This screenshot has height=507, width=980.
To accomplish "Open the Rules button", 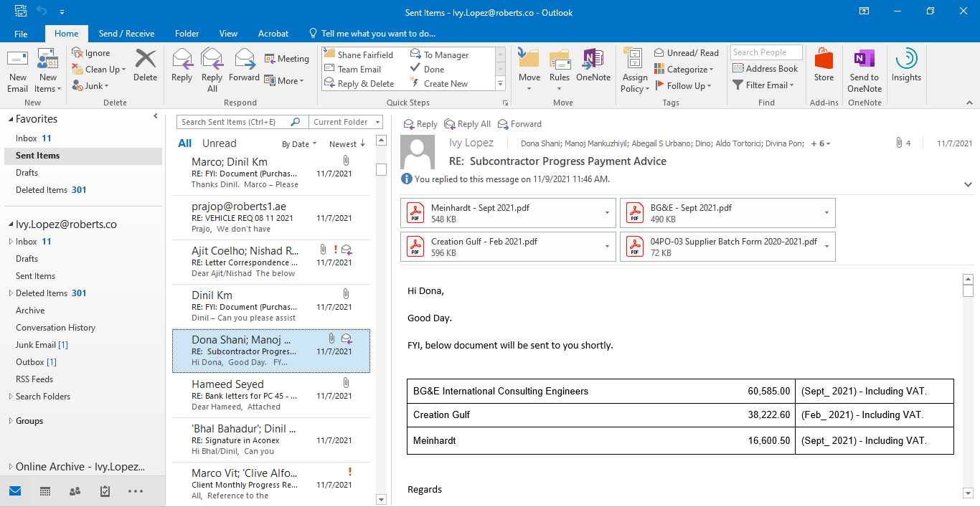I will (x=560, y=71).
